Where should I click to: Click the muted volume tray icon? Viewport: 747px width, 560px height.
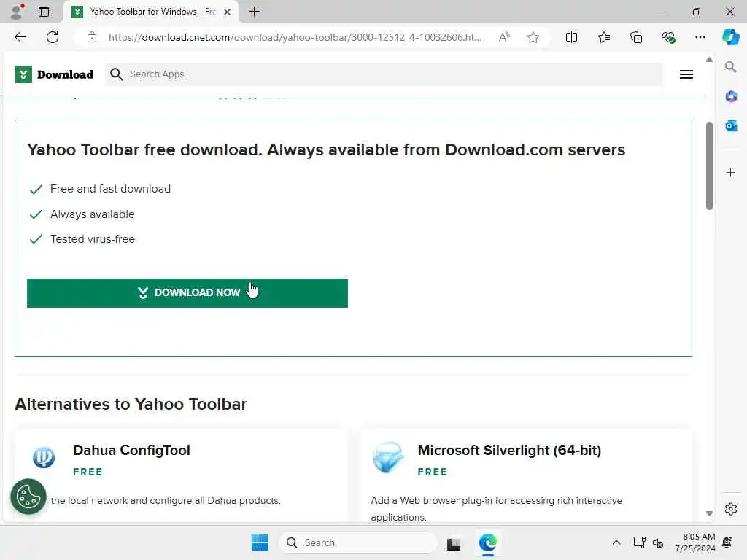658,542
